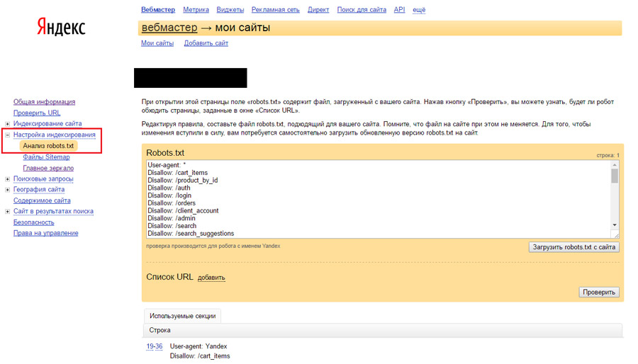Image resolution: width=638 pixels, height=364 pixels.
Task: Click the 'строка: 1' line indicator
Action: point(608,155)
